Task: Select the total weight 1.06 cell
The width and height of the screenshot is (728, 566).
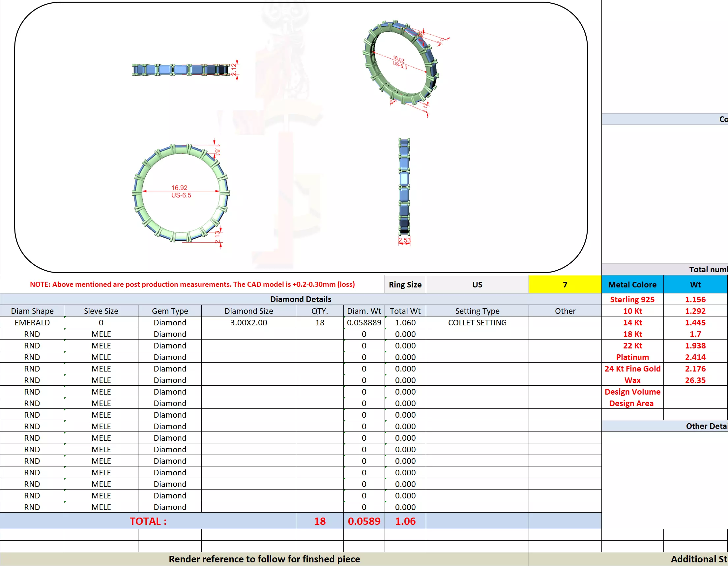Action: 405,521
